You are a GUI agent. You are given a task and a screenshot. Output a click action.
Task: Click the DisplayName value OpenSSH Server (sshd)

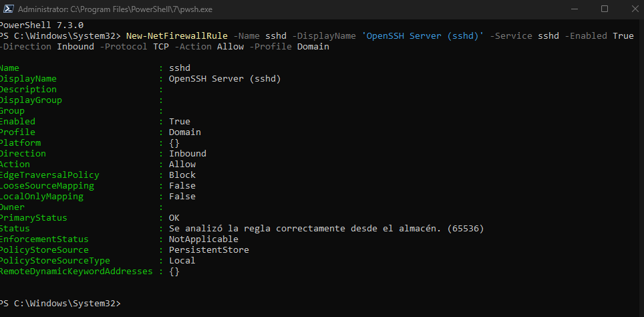coord(225,78)
